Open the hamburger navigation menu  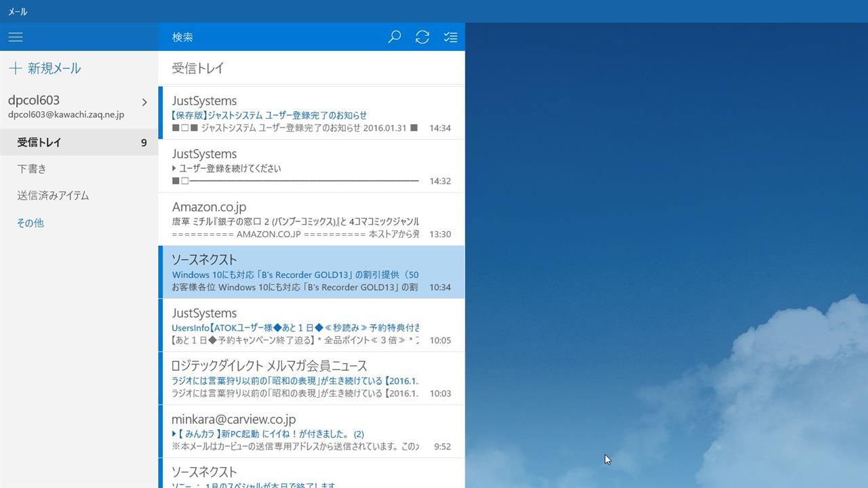(x=16, y=37)
